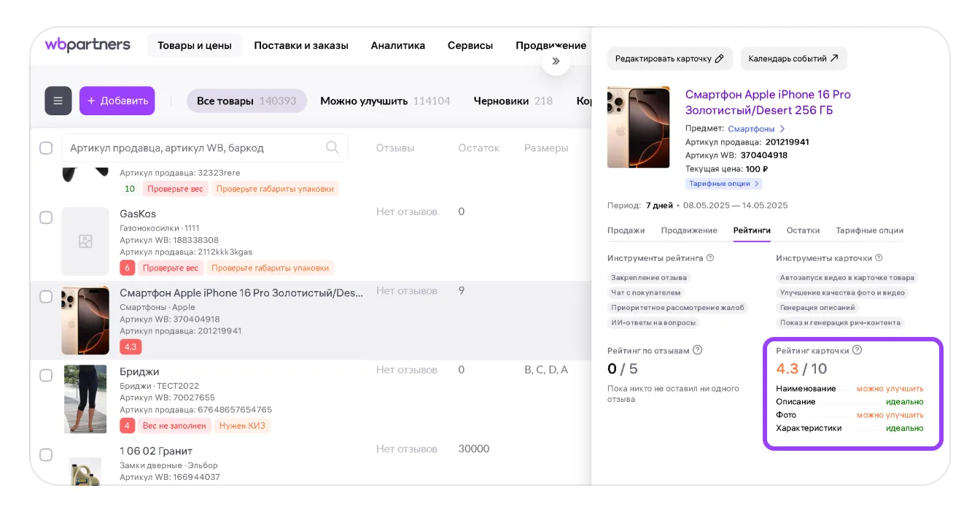Click the wbpartners logo
The image size is (980, 512).
[87, 44]
